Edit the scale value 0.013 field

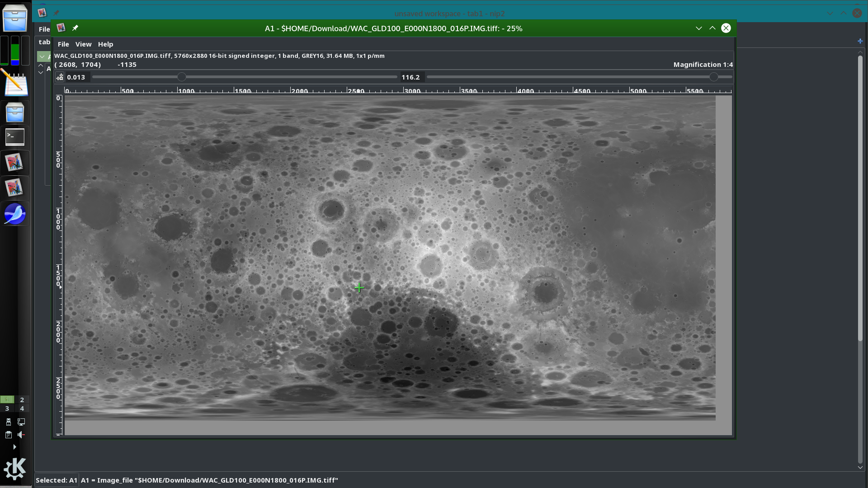pyautogui.click(x=77, y=77)
